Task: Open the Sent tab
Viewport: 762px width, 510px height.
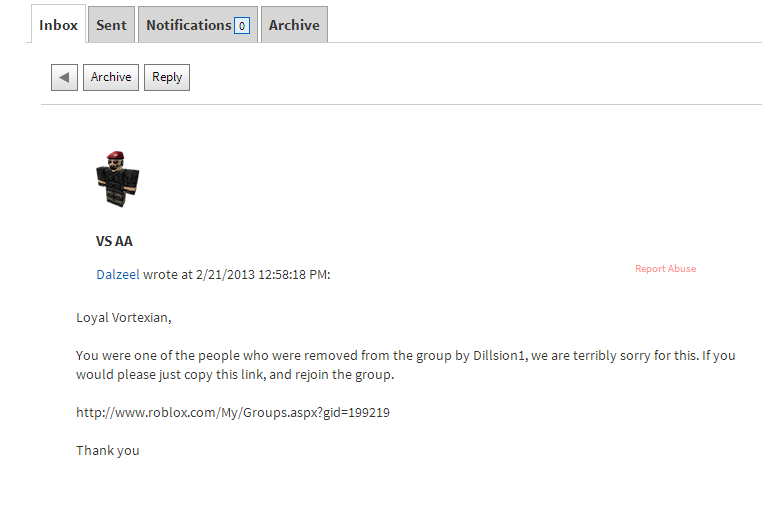Action: pyautogui.click(x=111, y=25)
